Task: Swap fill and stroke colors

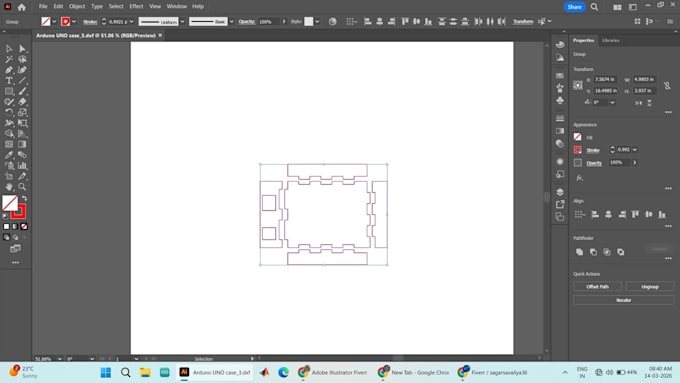Action: 25,198
